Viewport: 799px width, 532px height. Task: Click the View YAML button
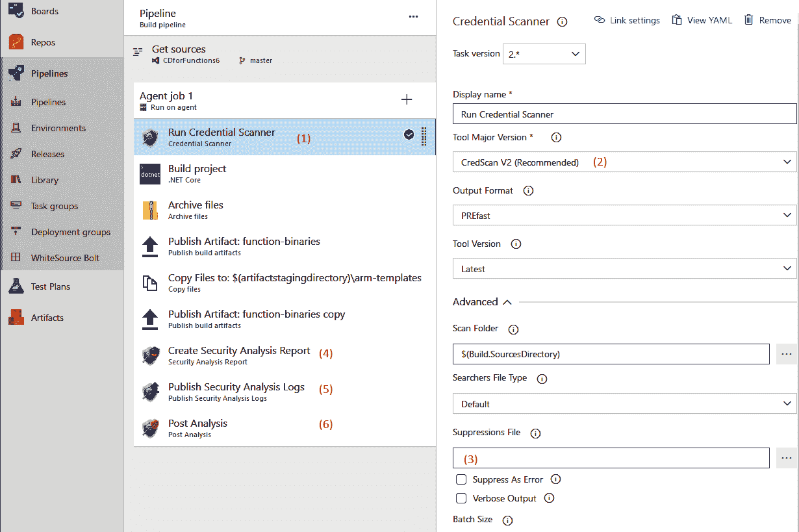[702, 20]
